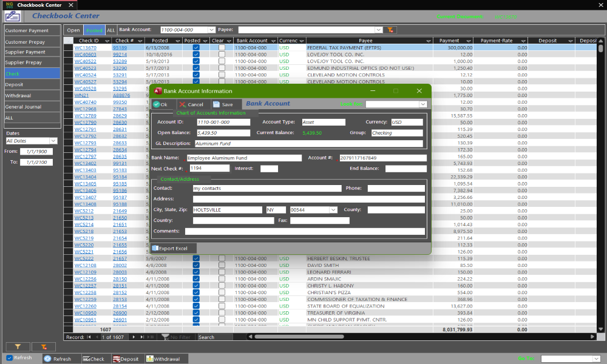Expand the Look for dropdown in the dialog
The image size is (607, 364).
coord(422,104)
